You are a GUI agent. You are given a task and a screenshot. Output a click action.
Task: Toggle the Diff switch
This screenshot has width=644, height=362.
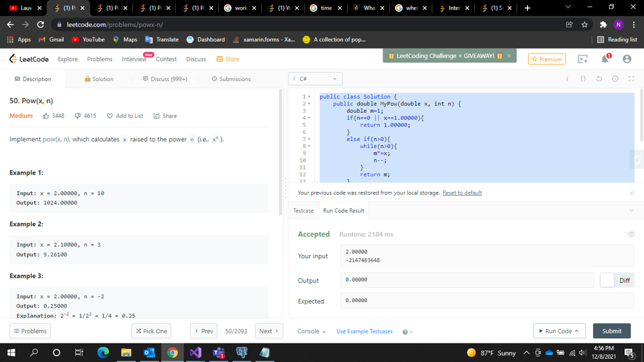click(607, 280)
